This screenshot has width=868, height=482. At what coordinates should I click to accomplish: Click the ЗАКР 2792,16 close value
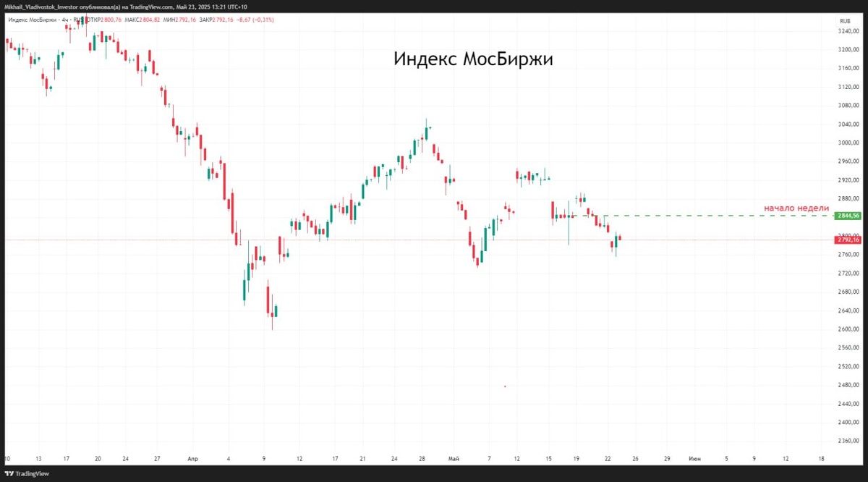(216, 20)
